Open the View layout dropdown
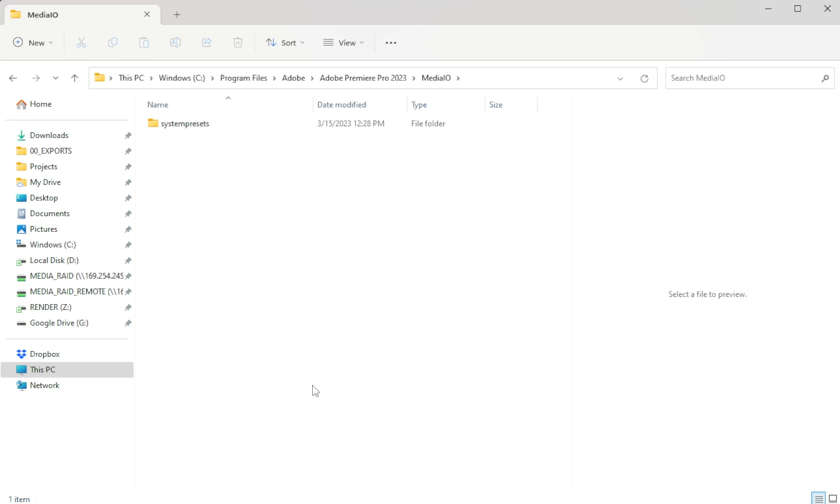This screenshot has width=840, height=504. tap(343, 42)
